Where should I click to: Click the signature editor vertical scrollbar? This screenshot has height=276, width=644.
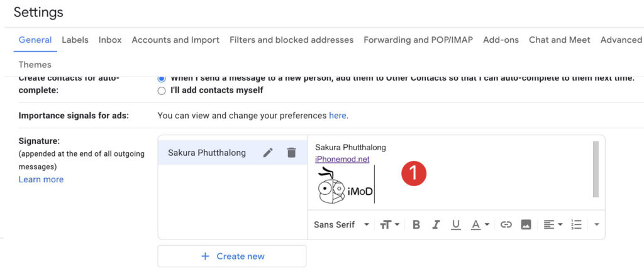(596, 170)
